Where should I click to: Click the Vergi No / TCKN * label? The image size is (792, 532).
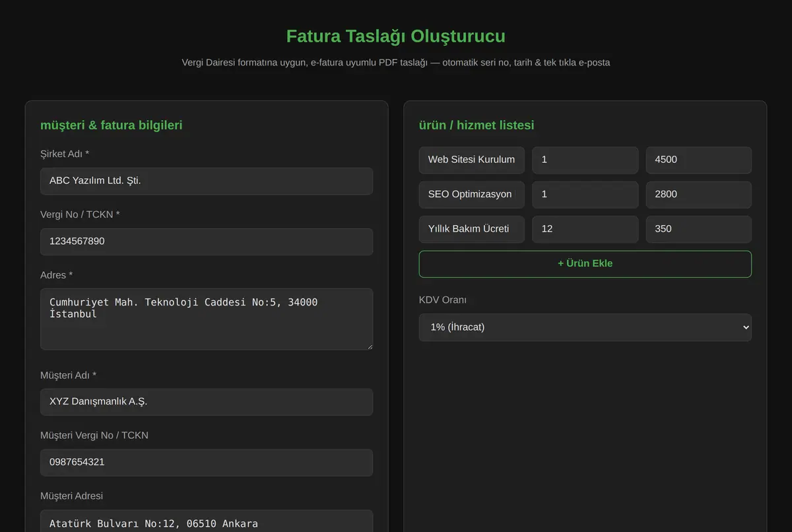coord(80,215)
